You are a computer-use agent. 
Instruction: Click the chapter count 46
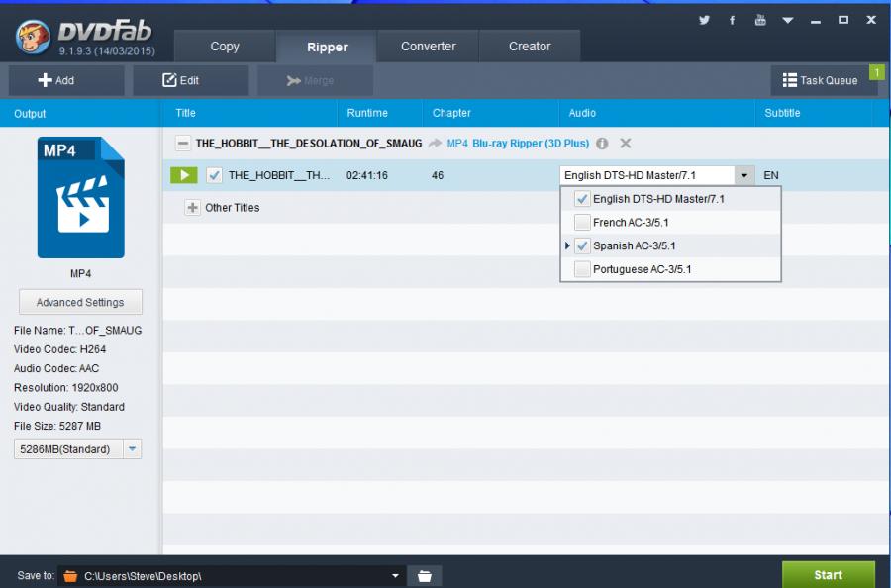click(438, 175)
